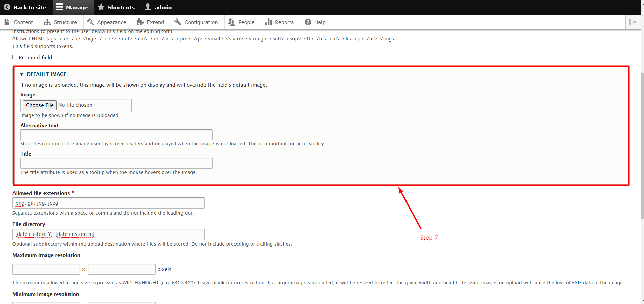
Task: Open the admin user icon
Action: (x=148, y=7)
